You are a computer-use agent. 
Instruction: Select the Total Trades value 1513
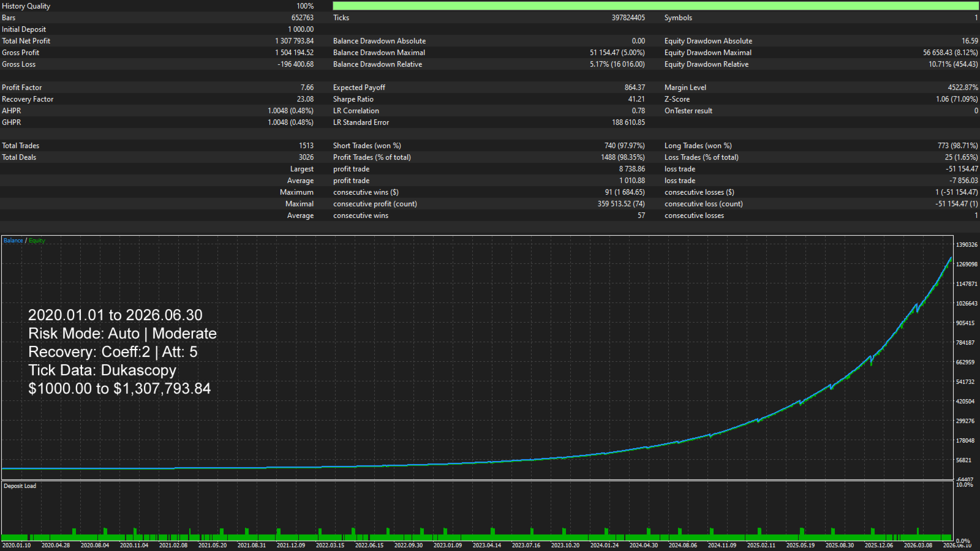click(306, 146)
